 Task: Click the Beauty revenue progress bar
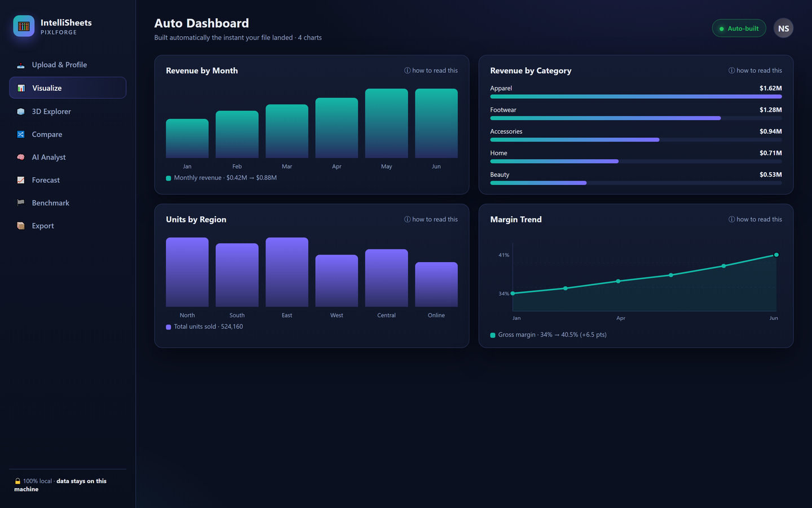636,183
